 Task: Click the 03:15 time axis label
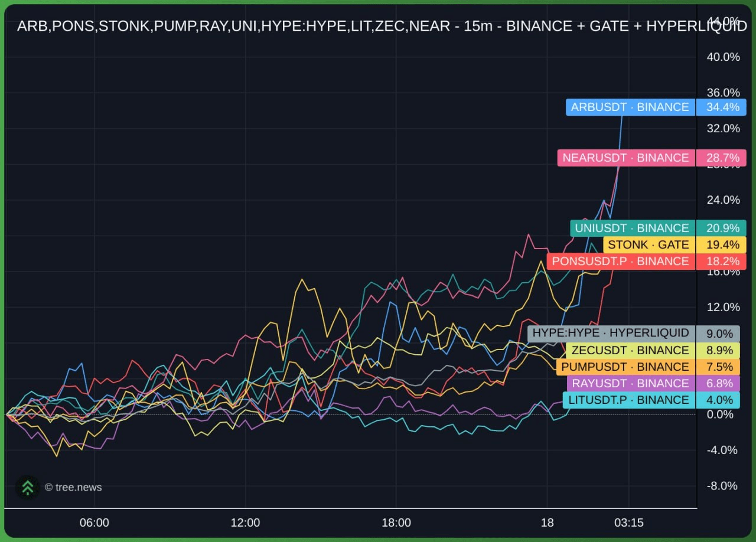pyautogui.click(x=629, y=523)
